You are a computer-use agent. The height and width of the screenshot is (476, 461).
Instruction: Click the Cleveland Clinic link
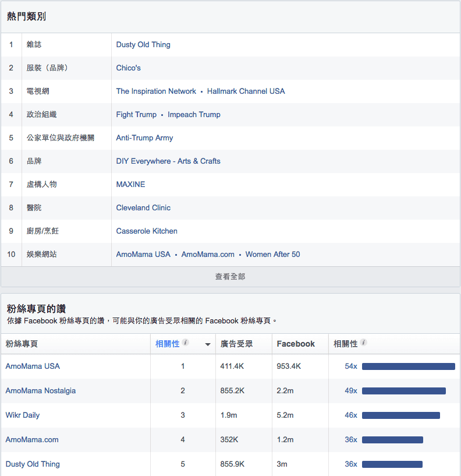(143, 208)
